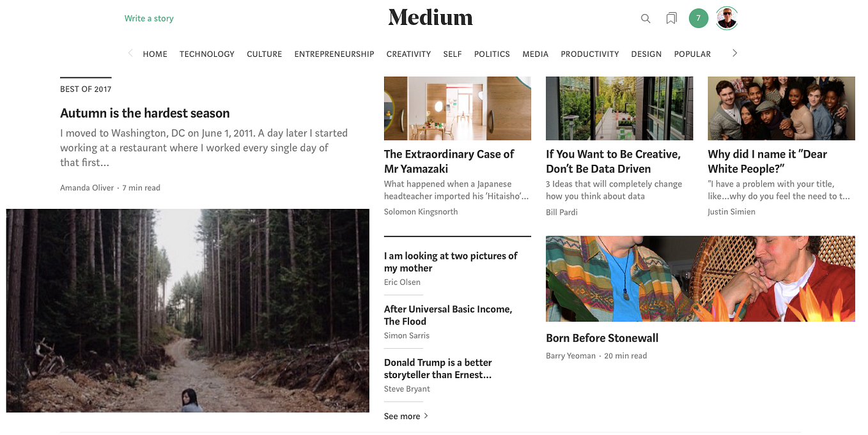Open the forest road story image
The image size is (868, 435).
coord(188,310)
